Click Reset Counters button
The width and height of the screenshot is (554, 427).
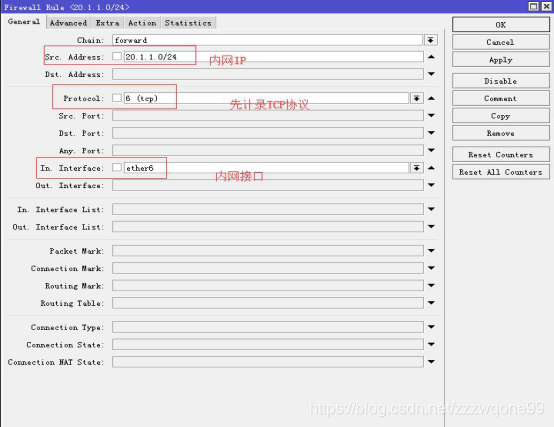click(x=501, y=154)
